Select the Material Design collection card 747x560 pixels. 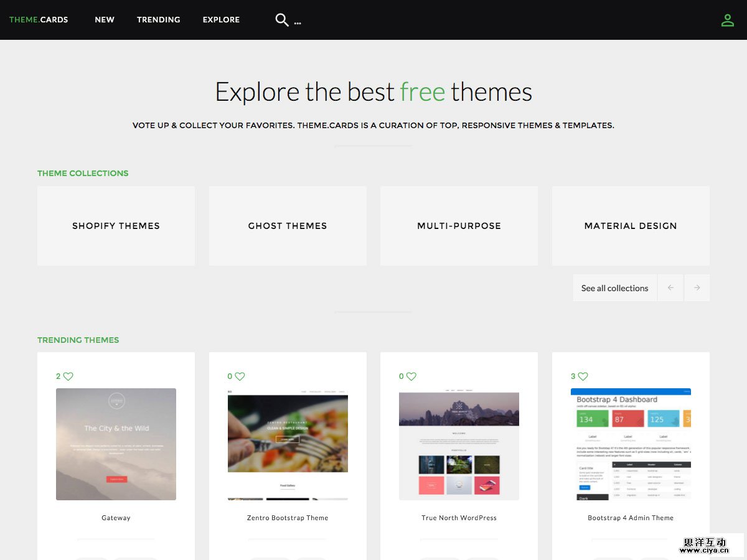(631, 226)
